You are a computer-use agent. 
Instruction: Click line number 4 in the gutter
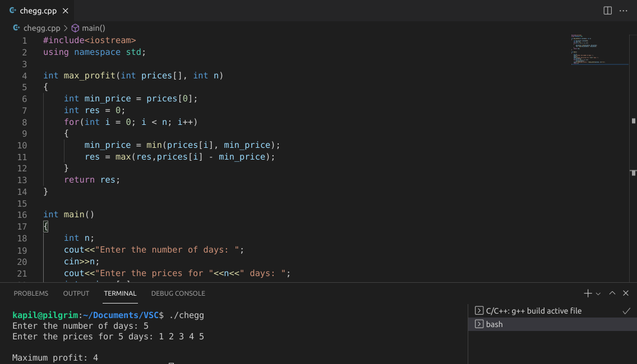[x=24, y=76]
